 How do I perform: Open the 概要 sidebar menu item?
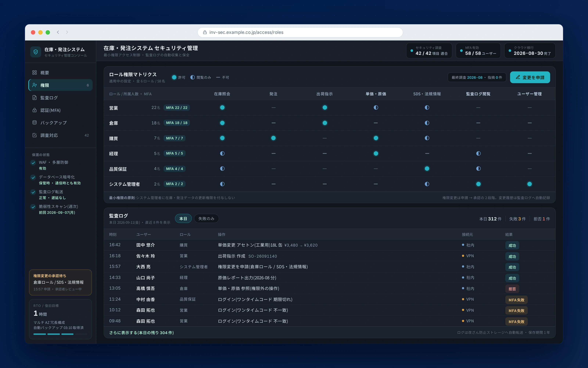coord(60,72)
